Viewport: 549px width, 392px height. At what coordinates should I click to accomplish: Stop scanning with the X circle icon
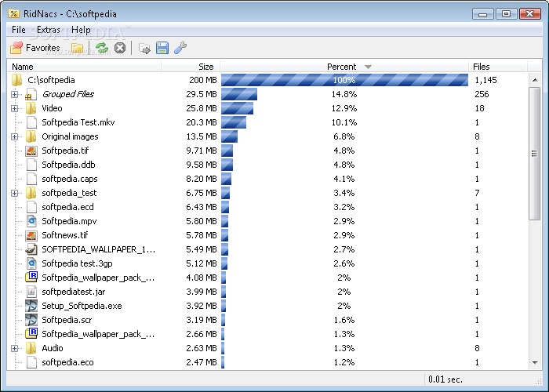point(120,48)
